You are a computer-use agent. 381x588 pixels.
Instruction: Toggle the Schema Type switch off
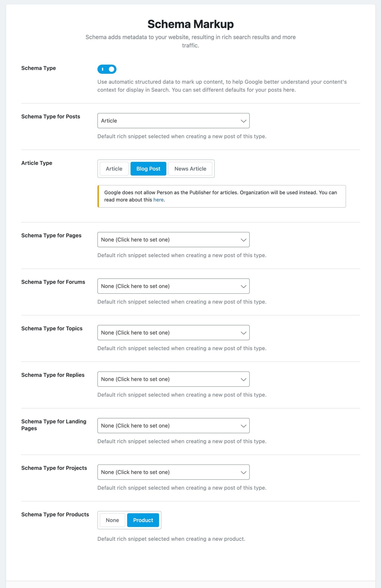click(107, 69)
